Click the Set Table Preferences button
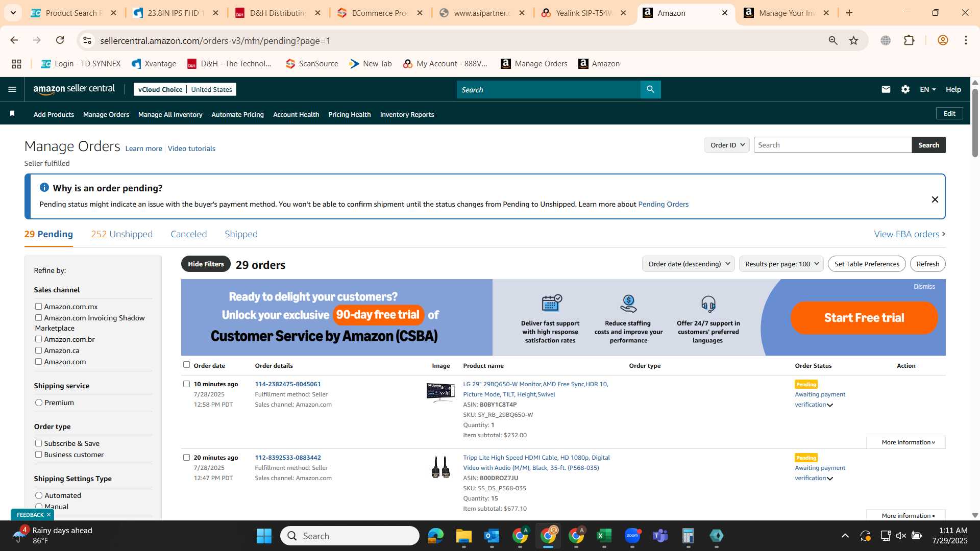 coord(867,264)
